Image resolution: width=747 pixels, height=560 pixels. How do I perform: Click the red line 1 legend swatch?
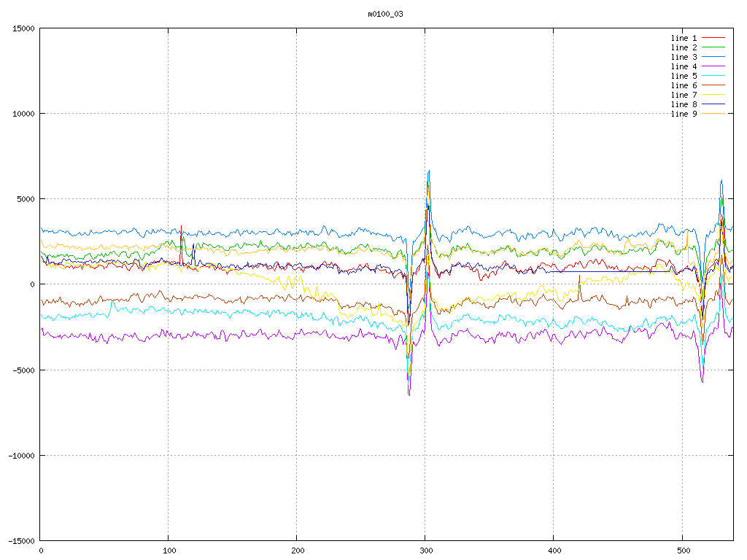(713, 38)
